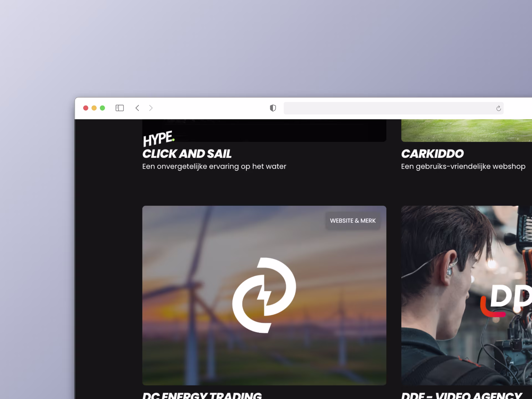Click the Click and Sail project description
The height and width of the screenshot is (399, 532).
click(x=214, y=167)
